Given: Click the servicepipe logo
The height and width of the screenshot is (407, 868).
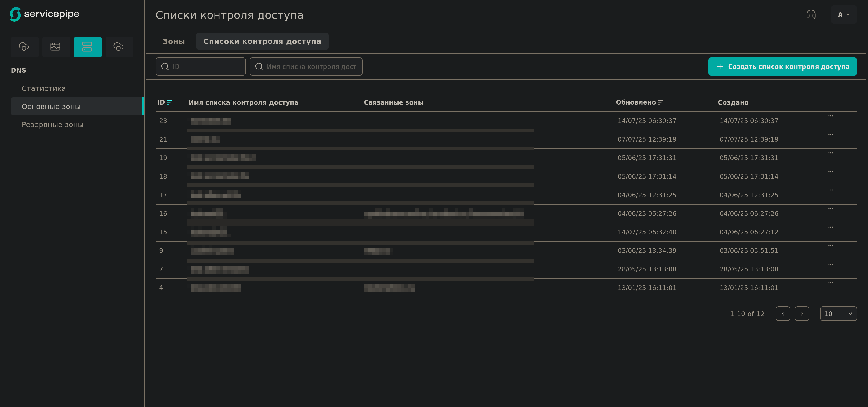Looking at the screenshot, I should point(45,14).
